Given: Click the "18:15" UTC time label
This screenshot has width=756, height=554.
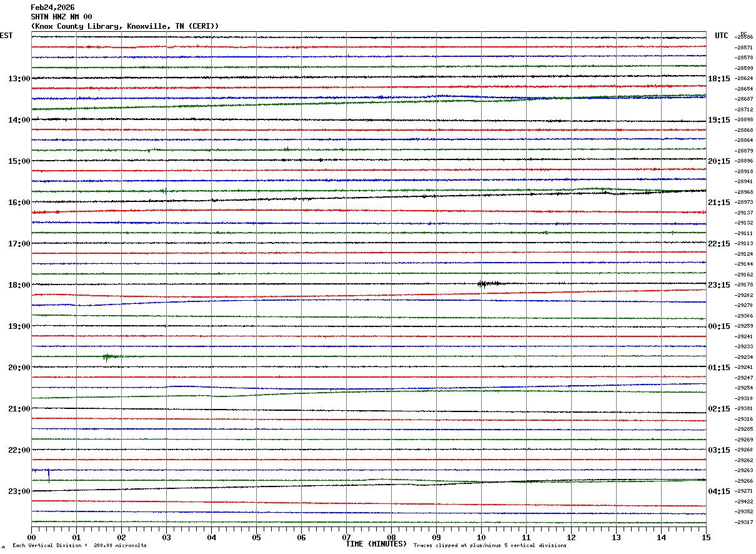Looking at the screenshot, I should point(719,79).
